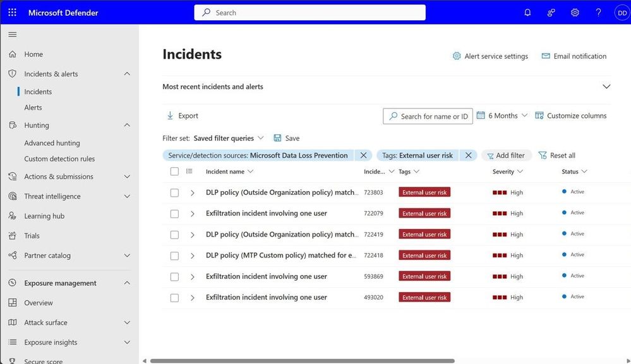
Task: Click the Overview grid icon
Action: [13, 303]
